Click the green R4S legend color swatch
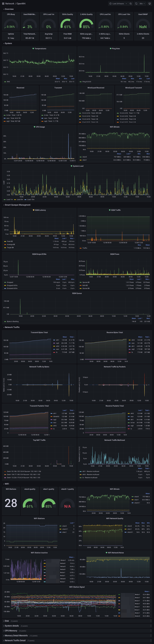 pos(5,82)
